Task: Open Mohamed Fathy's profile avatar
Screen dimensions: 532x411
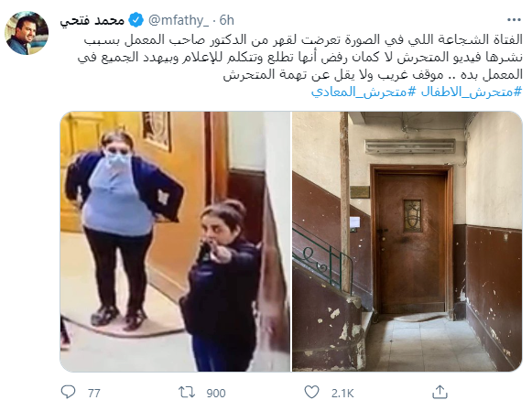Action: (x=27, y=33)
